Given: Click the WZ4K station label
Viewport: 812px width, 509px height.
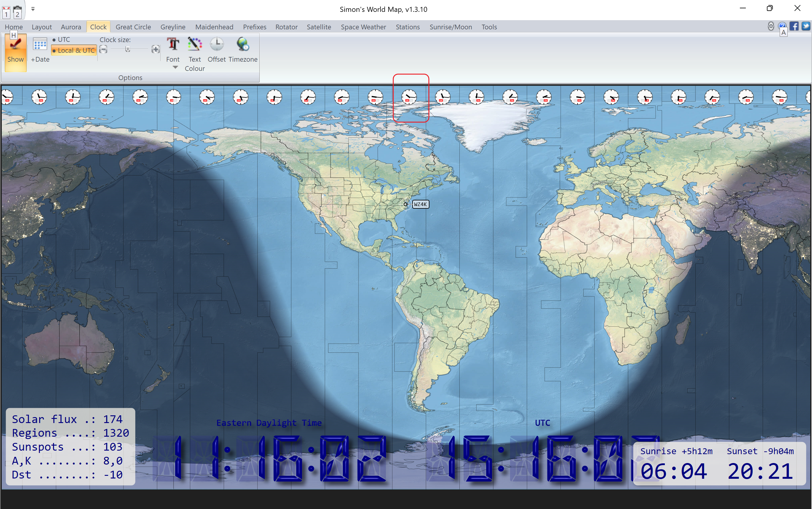Looking at the screenshot, I should (x=420, y=204).
